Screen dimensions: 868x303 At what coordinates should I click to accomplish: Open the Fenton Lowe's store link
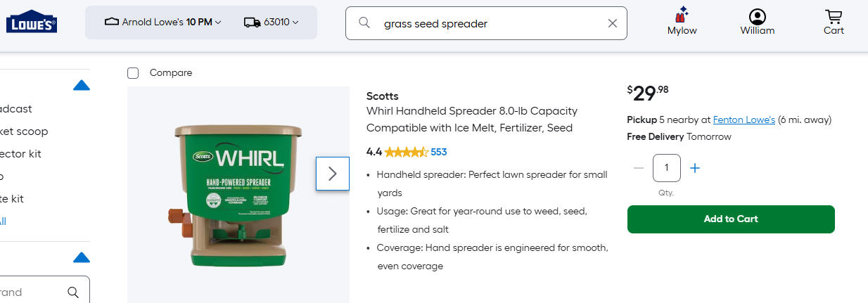click(x=743, y=120)
